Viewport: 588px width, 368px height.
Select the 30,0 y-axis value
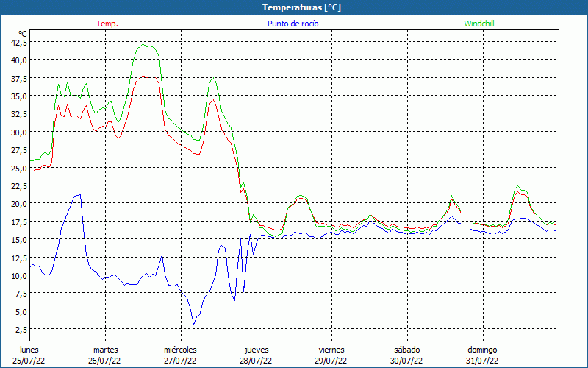19,132
